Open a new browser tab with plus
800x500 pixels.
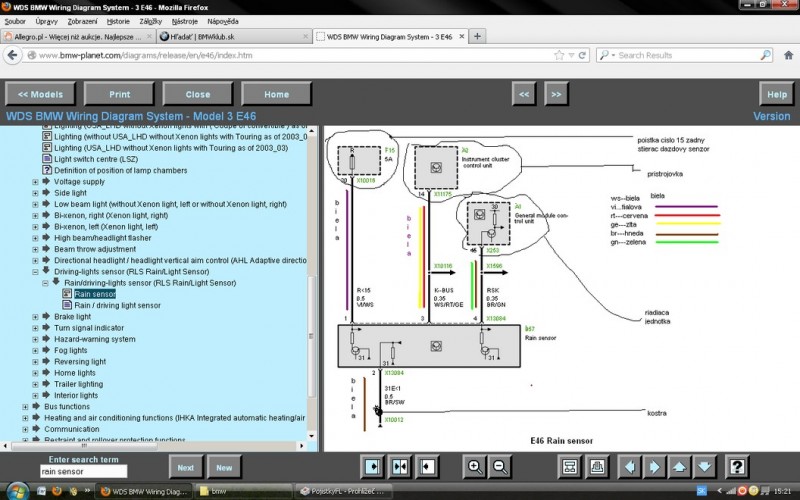pyautogui.click(x=477, y=36)
